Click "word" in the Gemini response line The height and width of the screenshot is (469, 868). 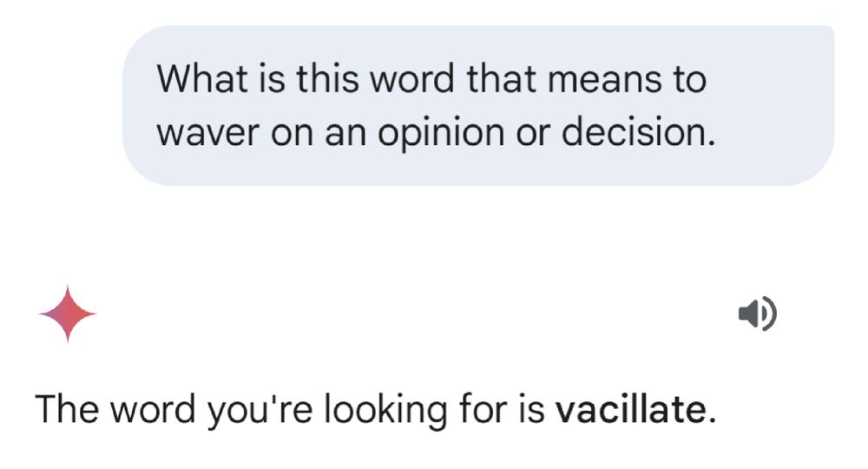[x=146, y=409]
